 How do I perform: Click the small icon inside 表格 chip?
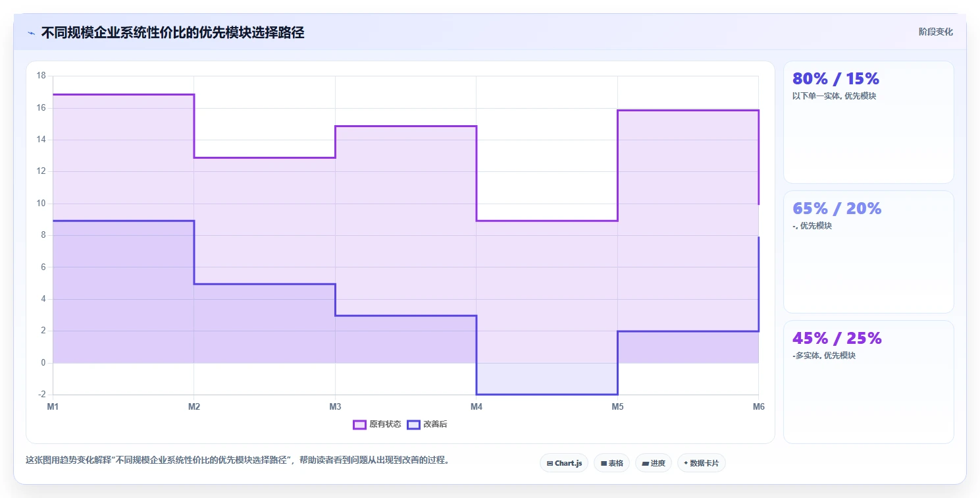pos(604,464)
